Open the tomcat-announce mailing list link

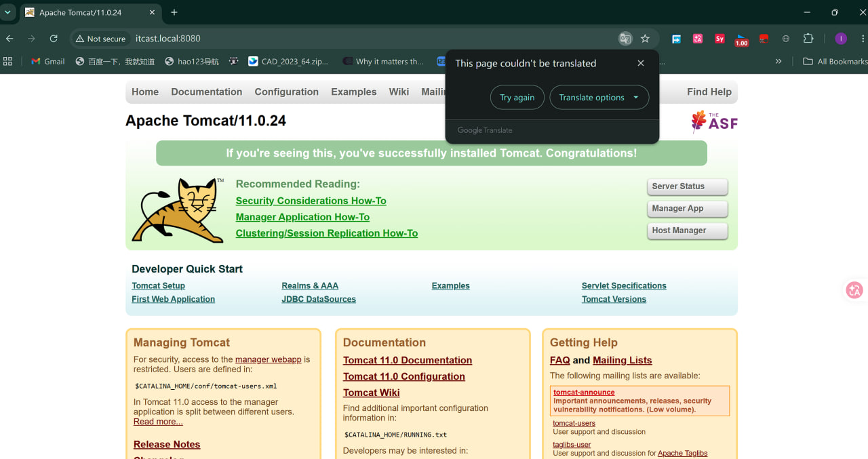584,393
